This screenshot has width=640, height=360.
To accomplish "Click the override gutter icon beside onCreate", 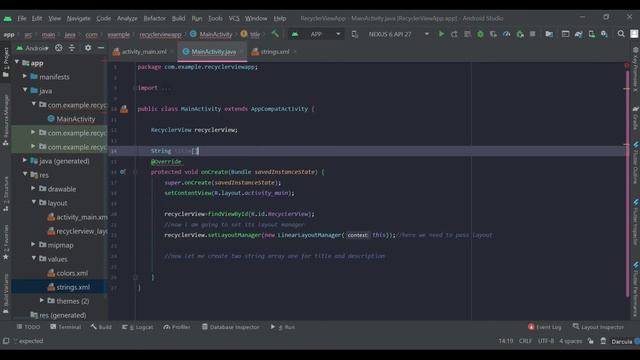I will click(123, 172).
